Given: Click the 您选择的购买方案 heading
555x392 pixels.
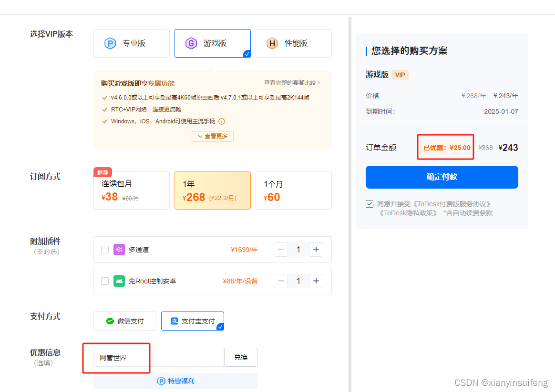Looking at the screenshot, I should pyautogui.click(x=410, y=51).
